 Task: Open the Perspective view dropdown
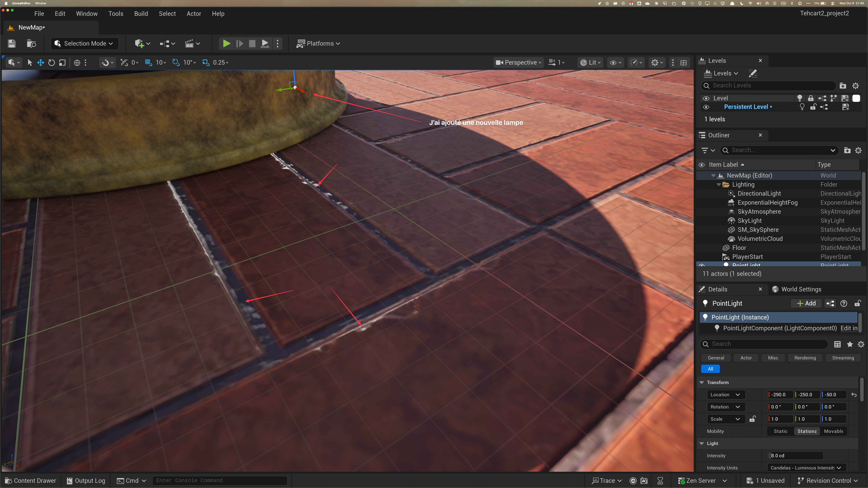pos(519,63)
